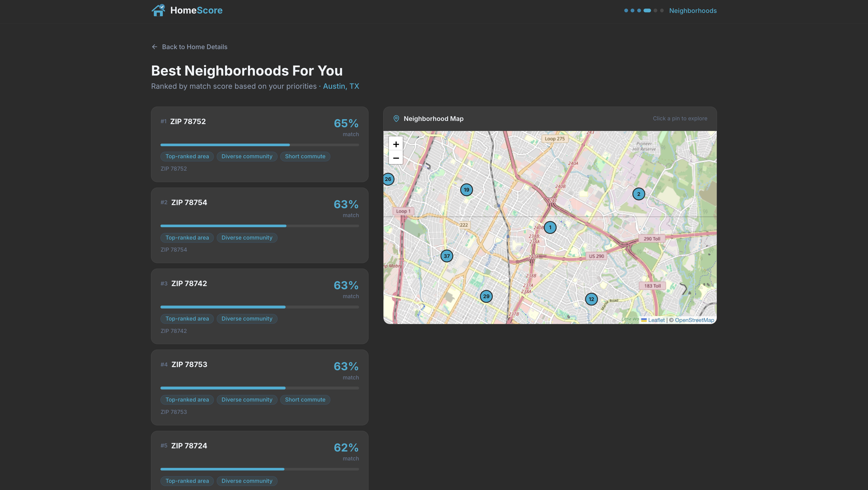868x490 pixels.
Task: Select map pin number 29
Action: click(x=486, y=296)
